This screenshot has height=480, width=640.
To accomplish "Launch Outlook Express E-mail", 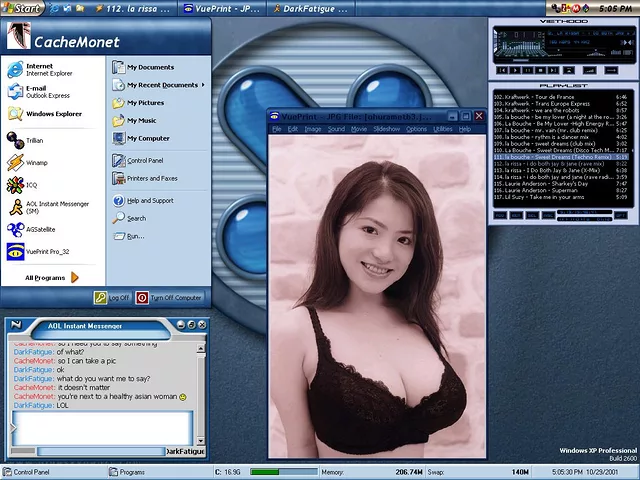I will tap(40, 92).
